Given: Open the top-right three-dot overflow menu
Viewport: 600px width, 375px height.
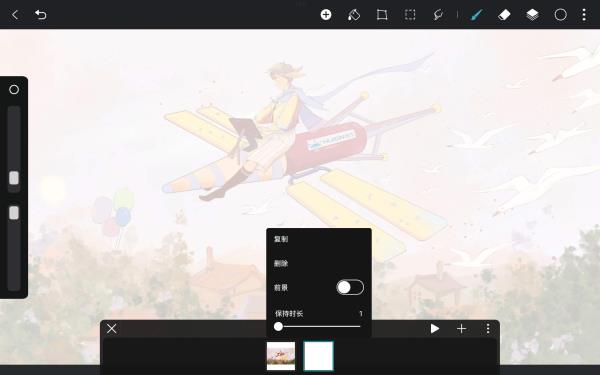Looking at the screenshot, I should [584, 15].
